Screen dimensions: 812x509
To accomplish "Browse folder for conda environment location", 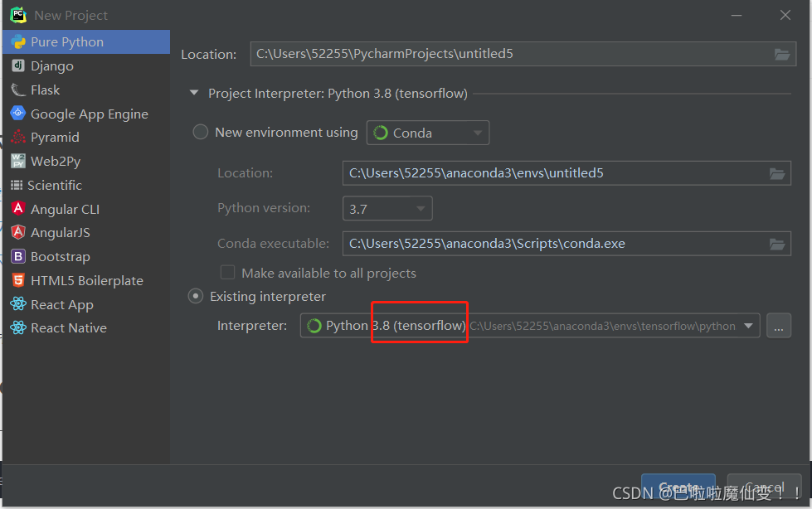I will coord(777,173).
